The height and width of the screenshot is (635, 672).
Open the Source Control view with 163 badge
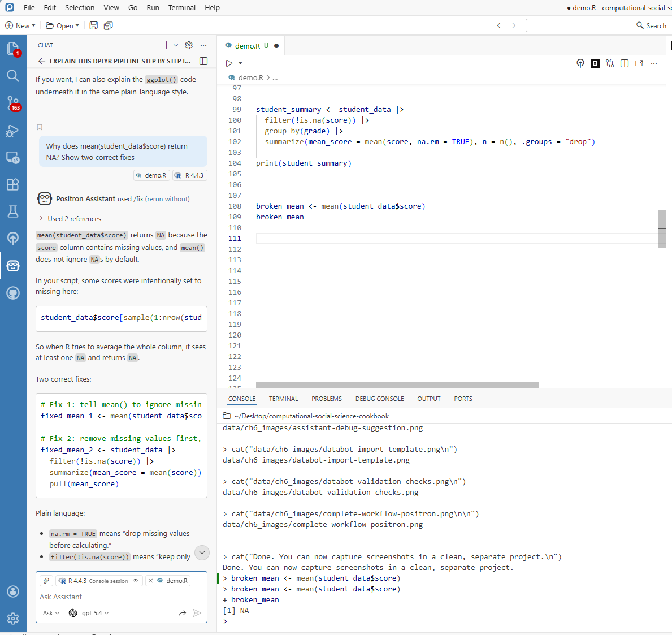click(12, 103)
